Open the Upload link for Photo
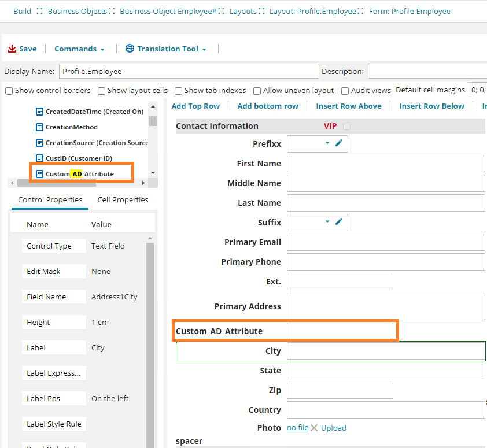The image size is (487, 448). tap(333, 428)
